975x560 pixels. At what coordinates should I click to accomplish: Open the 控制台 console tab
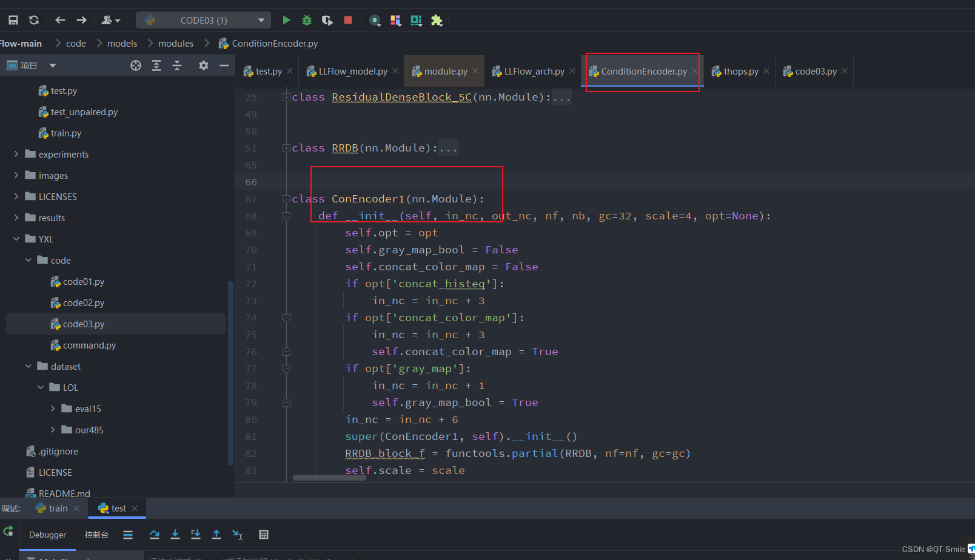(x=96, y=535)
